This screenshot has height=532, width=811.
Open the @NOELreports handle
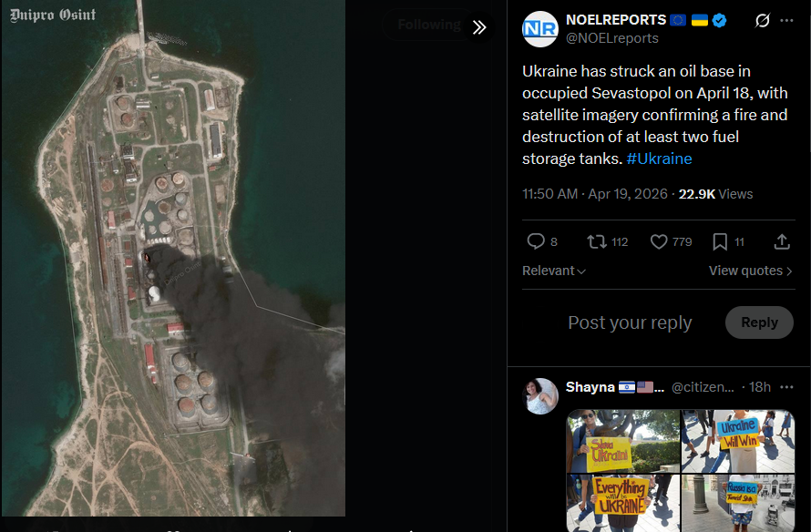coord(611,38)
